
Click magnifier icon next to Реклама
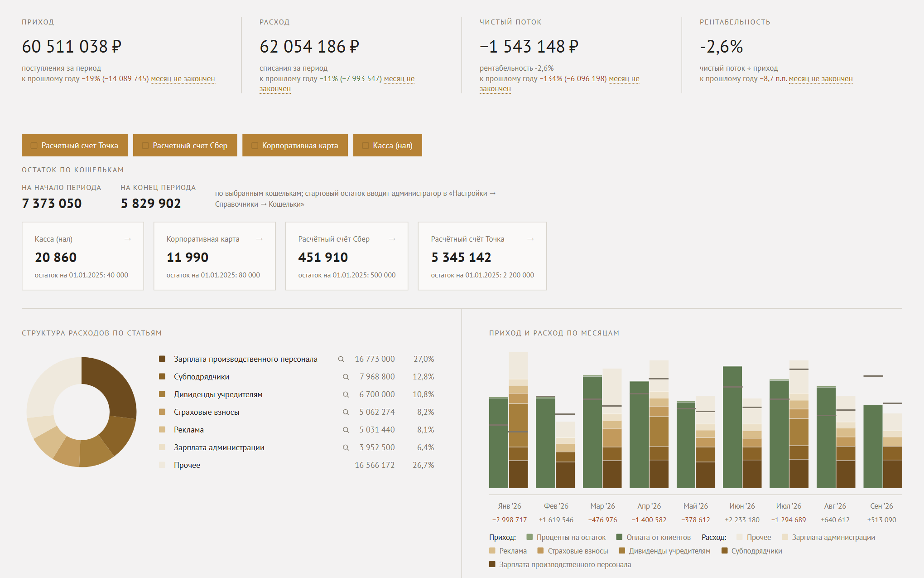pyautogui.click(x=346, y=430)
